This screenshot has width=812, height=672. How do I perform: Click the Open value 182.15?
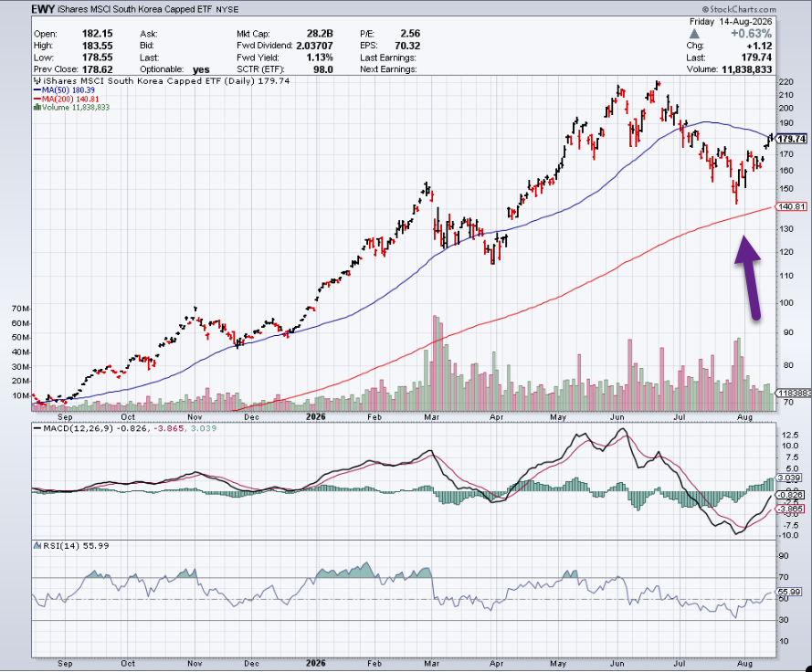pos(98,34)
